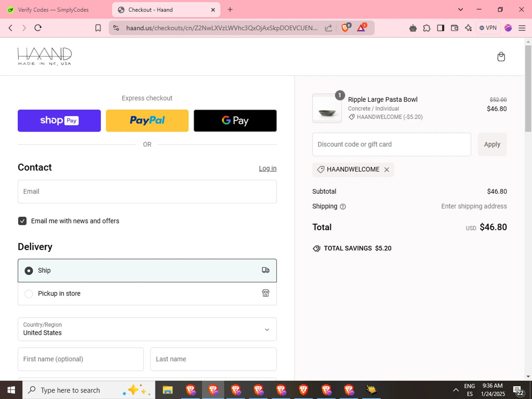Viewport: 532px width, 399px height.
Task: Focus the Last name field
Action: [x=214, y=359]
